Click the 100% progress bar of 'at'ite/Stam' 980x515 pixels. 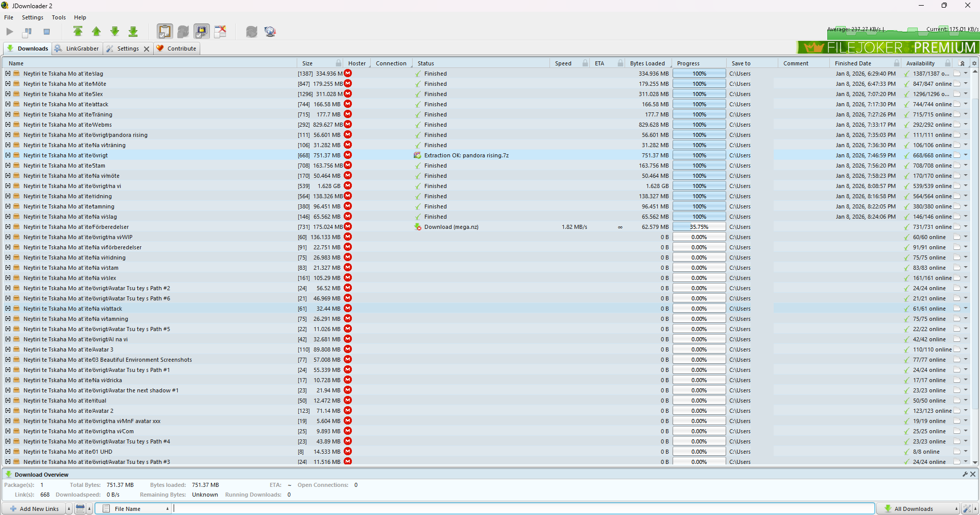(x=699, y=166)
